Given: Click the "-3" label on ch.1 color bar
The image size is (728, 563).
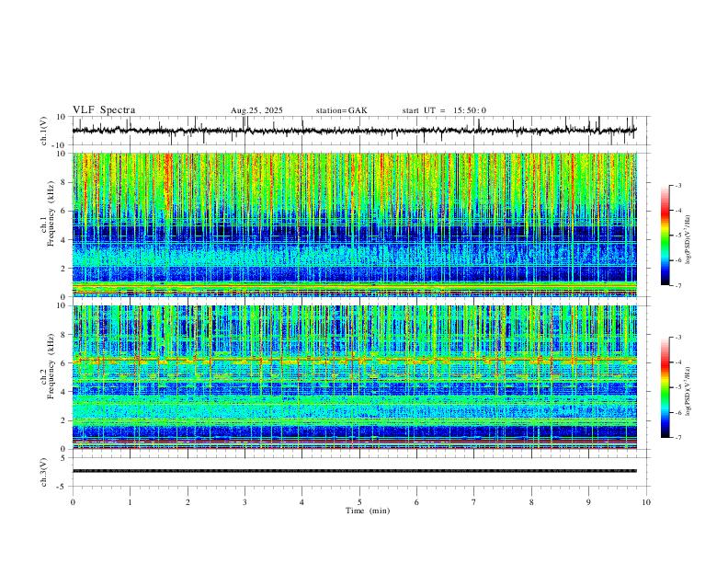Looking at the screenshot, I should 677,185.
